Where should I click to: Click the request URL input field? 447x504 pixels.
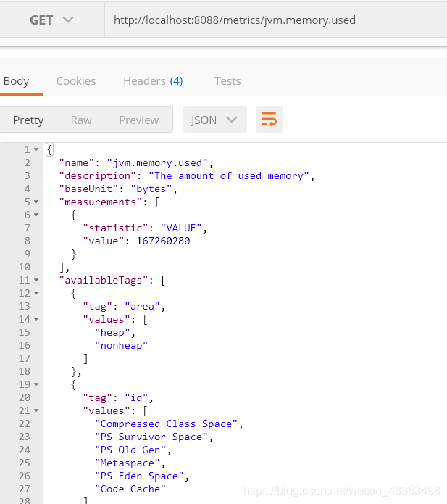276,20
